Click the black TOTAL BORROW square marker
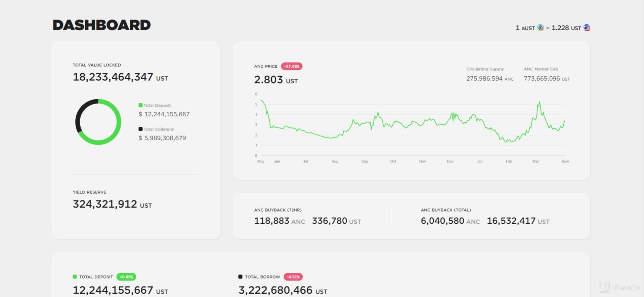 [x=240, y=277]
